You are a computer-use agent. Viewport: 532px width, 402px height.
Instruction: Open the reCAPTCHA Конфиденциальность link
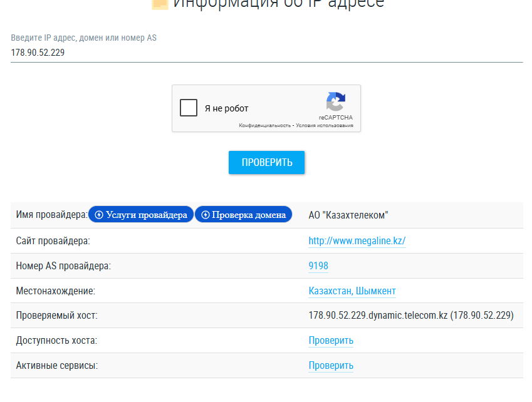click(264, 125)
